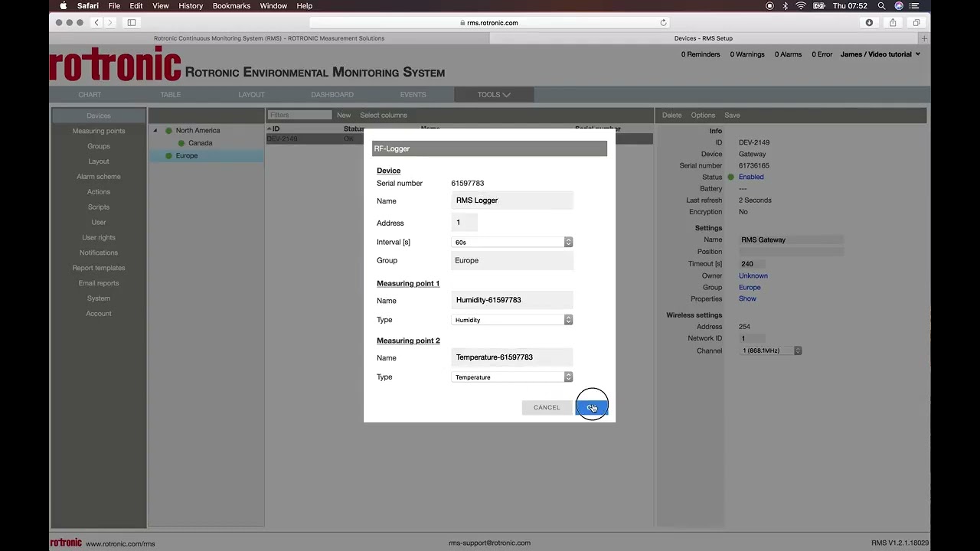The height and width of the screenshot is (551, 980).
Task: Select Europe in group tree
Action: (186, 155)
